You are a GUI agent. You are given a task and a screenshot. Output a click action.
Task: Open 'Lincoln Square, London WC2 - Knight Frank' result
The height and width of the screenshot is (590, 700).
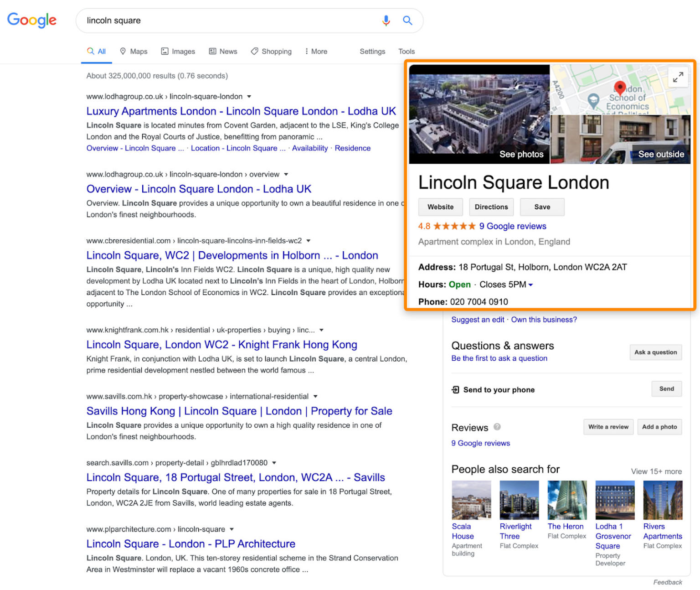point(222,345)
